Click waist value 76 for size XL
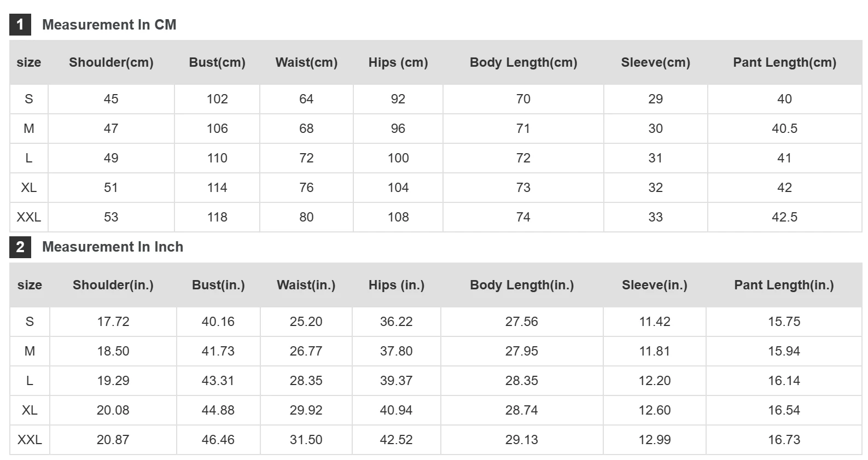The image size is (868, 460). tap(306, 188)
